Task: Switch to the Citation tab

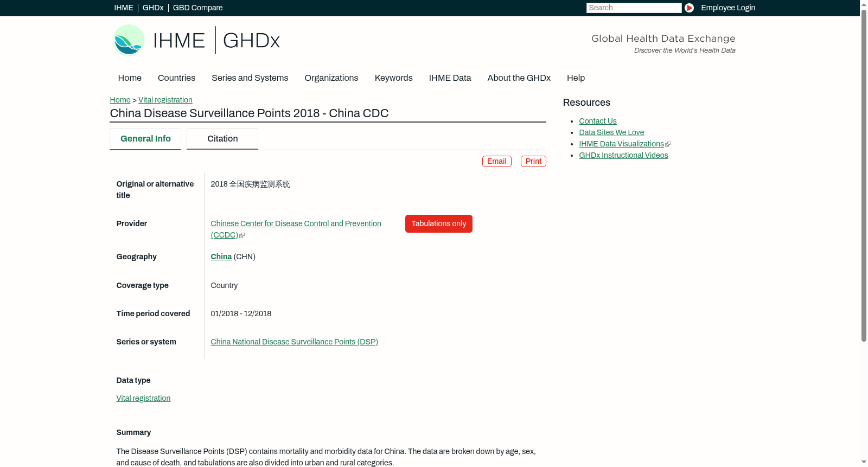Action: coord(222,139)
